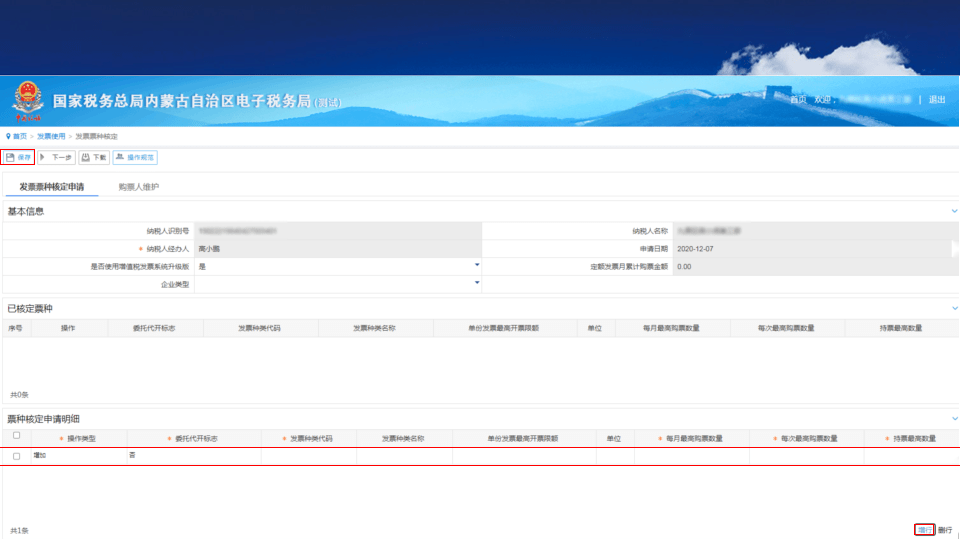Click the 退出 logout link
The height and width of the screenshot is (540, 960).
pyautogui.click(x=937, y=99)
